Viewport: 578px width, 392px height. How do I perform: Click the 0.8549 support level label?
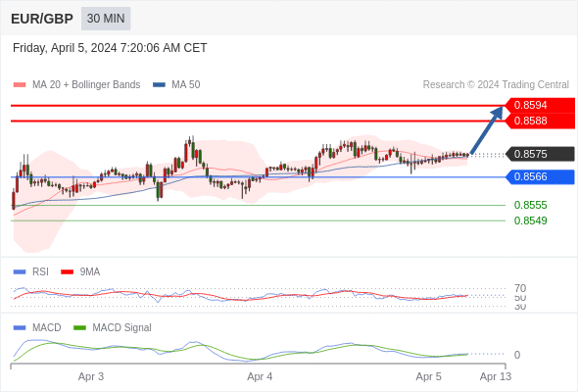point(530,220)
